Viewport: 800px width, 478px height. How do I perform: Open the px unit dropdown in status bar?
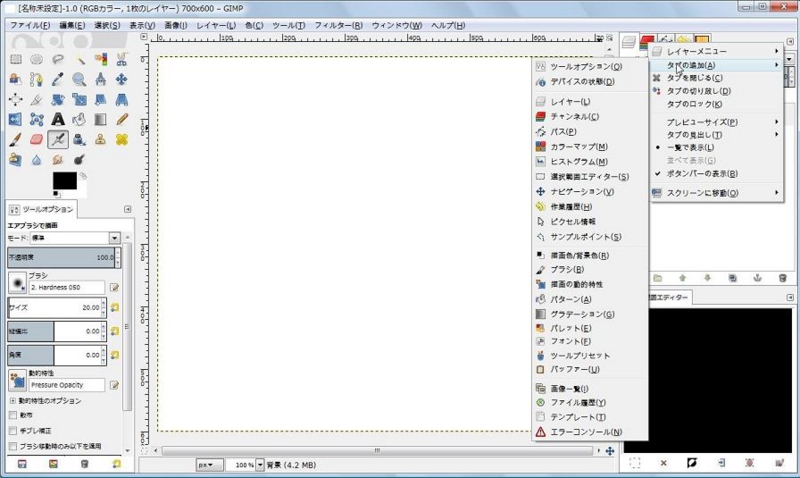click(x=209, y=465)
